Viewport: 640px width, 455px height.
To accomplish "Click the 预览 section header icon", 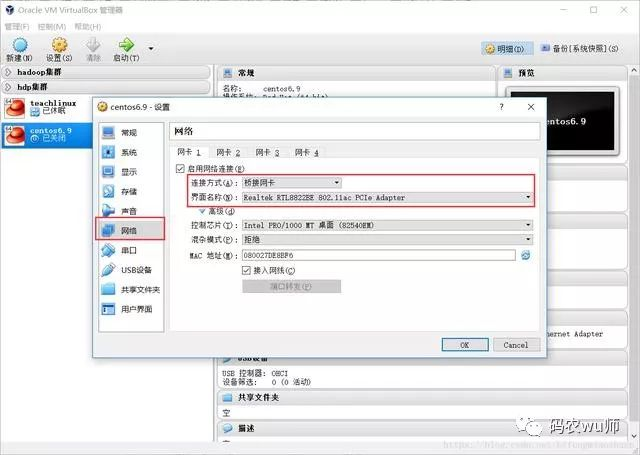I will [508, 73].
